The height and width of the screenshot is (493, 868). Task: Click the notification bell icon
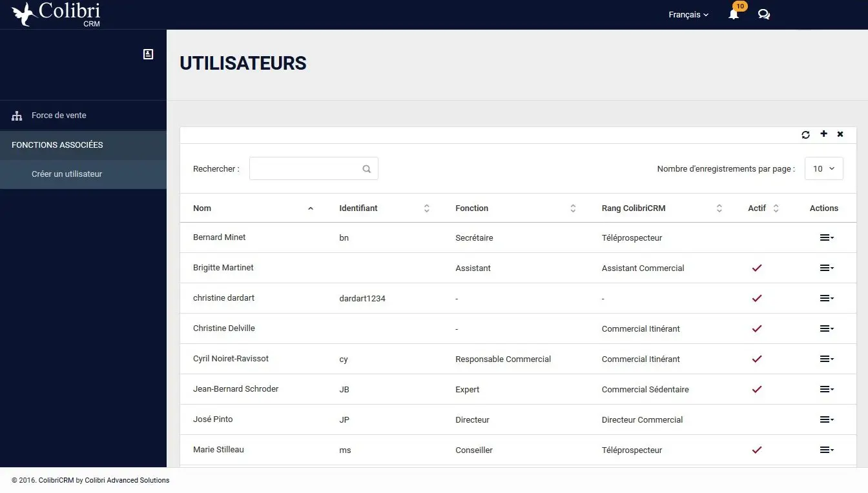[734, 14]
